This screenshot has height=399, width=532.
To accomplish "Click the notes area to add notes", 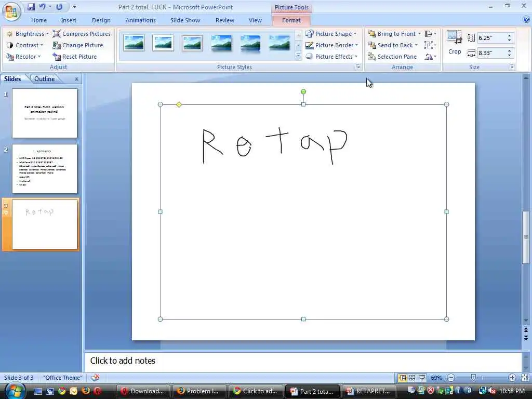I will click(303, 361).
